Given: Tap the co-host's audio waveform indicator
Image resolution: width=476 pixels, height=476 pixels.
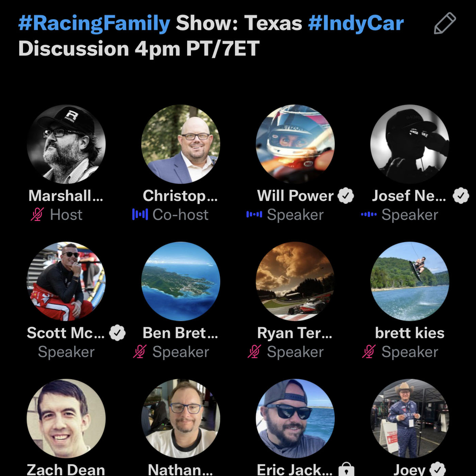Looking at the screenshot, I should (140, 215).
